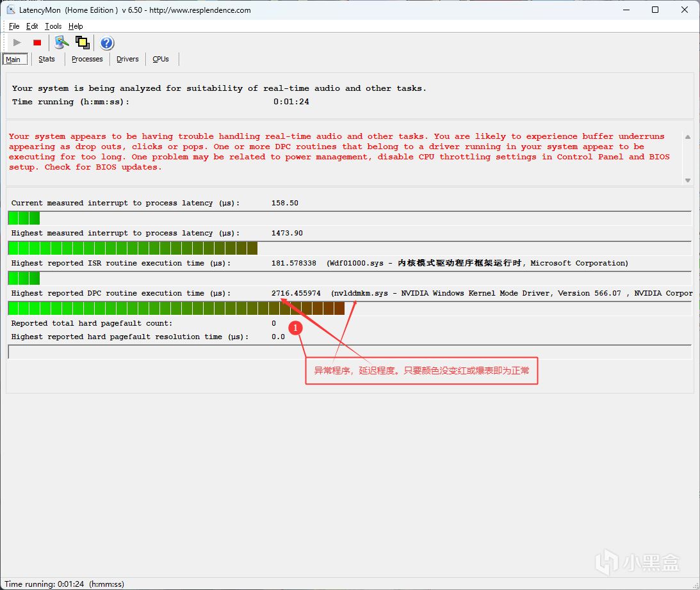The image size is (700, 590).
Task: Close the LatencyMon window
Action: [x=685, y=10]
